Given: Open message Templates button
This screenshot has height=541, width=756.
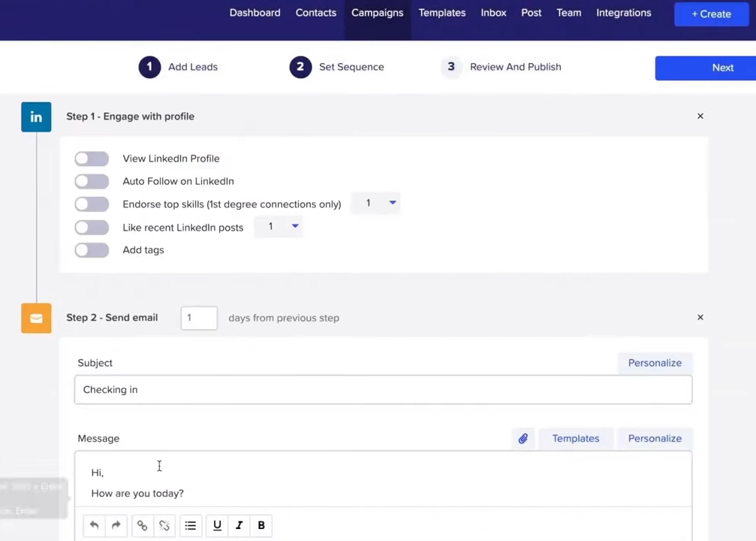Looking at the screenshot, I should (x=576, y=438).
